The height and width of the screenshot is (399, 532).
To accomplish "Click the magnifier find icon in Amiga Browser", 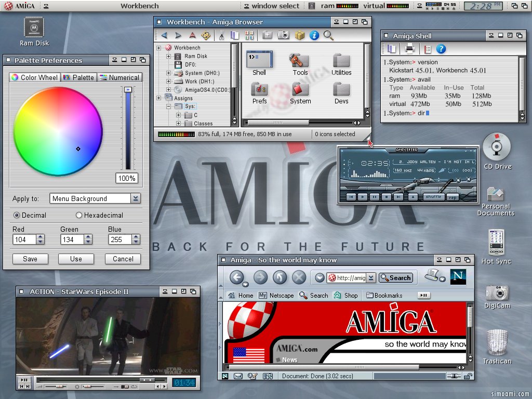I will (328, 35).
